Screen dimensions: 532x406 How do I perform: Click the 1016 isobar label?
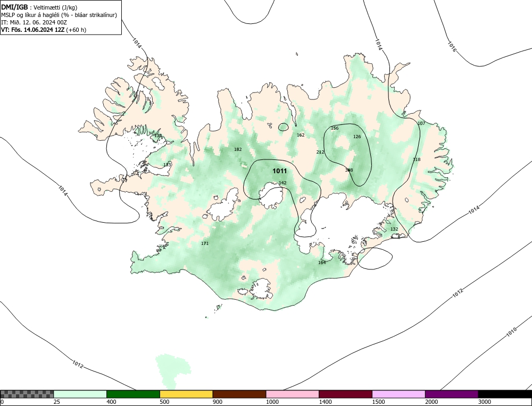[452, 46]
